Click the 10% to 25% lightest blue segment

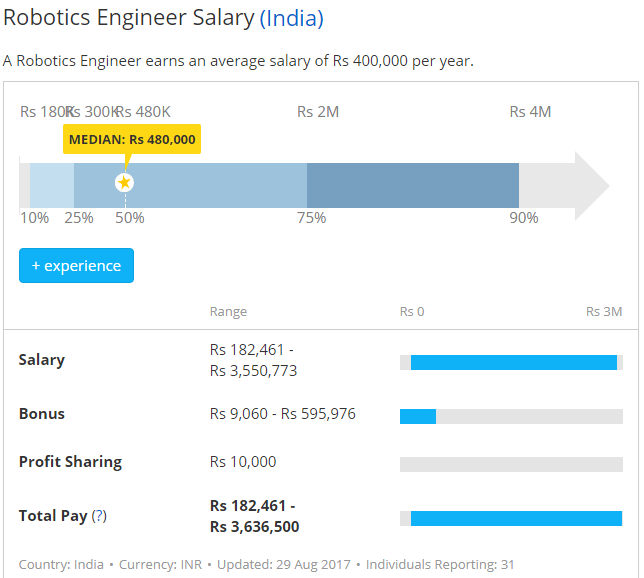pyautogui.click(x=52, y=185)
